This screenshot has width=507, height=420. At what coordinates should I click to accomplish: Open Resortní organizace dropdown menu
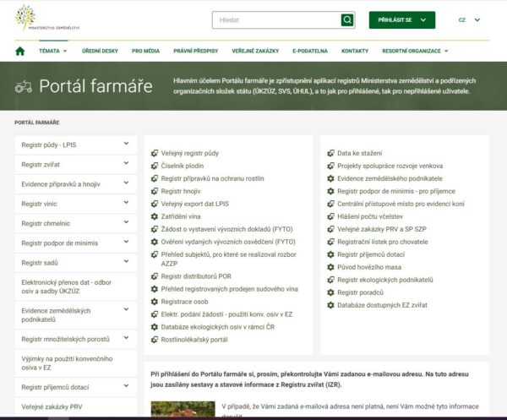coord(415,51)
